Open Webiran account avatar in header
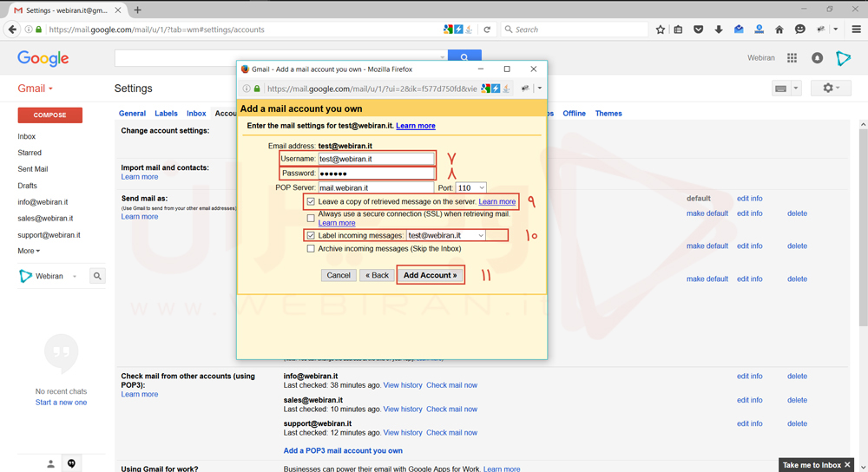 click(x=843, y=57)
